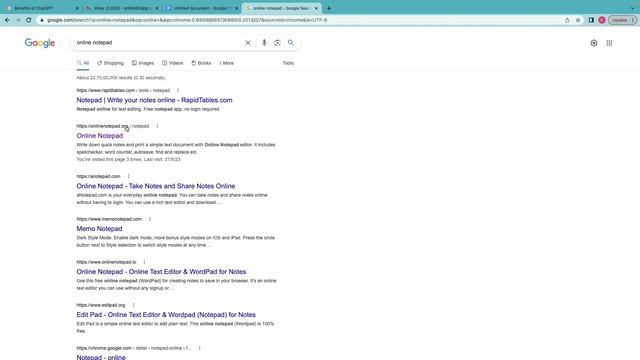Open three-dot menu beside anotepad.com result
The image size is (640, 360).
click(x=129, y=176)
